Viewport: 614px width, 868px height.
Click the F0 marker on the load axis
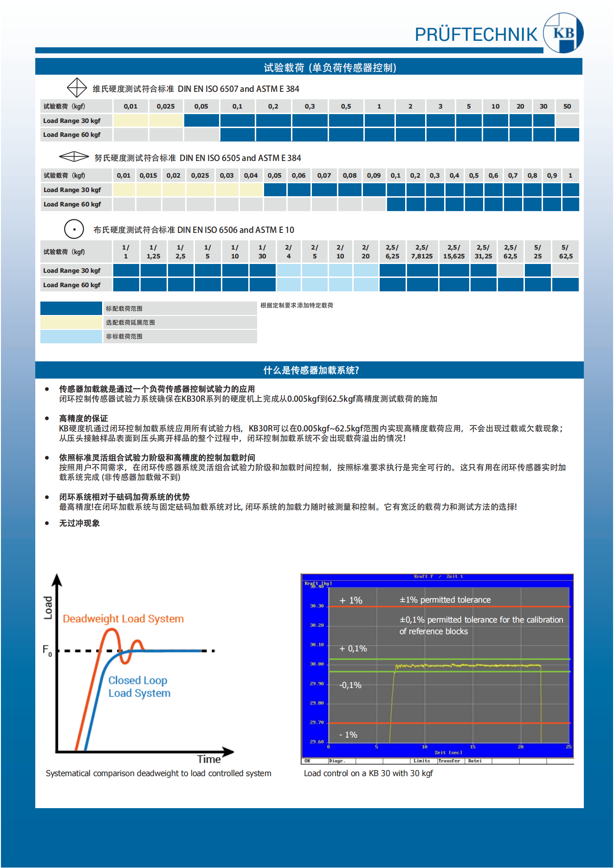pos(47,650)
